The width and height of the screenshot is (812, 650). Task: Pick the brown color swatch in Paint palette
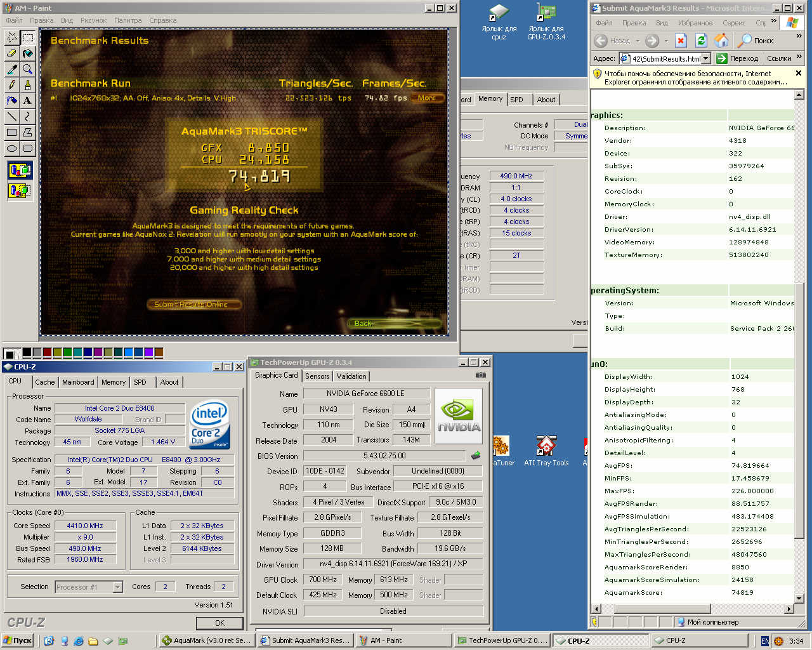click(x=159, y=352)
